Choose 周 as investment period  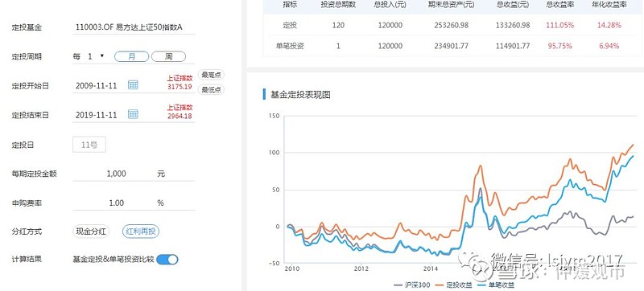[x=168, y=57]
